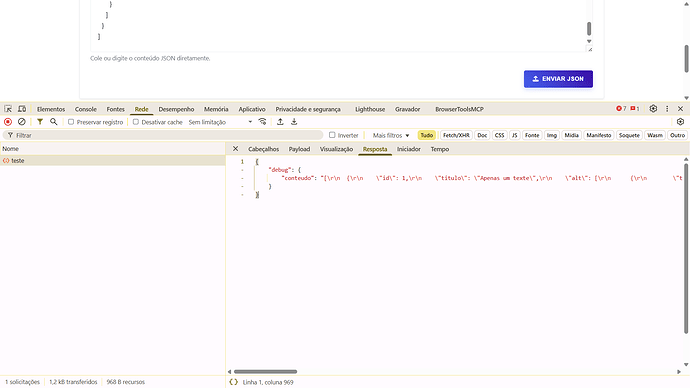The width and height of the screenshot is (690, 388).
Task: Switch to Console panel
Action: [x=85, y=109]
